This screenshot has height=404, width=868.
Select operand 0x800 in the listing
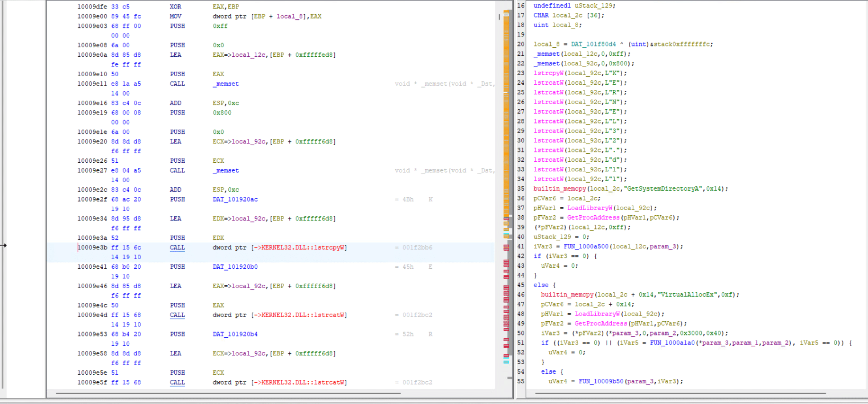click(x=222, y=113)
